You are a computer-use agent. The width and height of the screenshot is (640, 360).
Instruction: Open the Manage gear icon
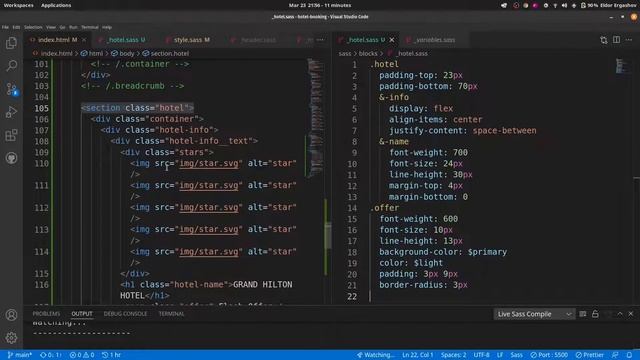11,338
